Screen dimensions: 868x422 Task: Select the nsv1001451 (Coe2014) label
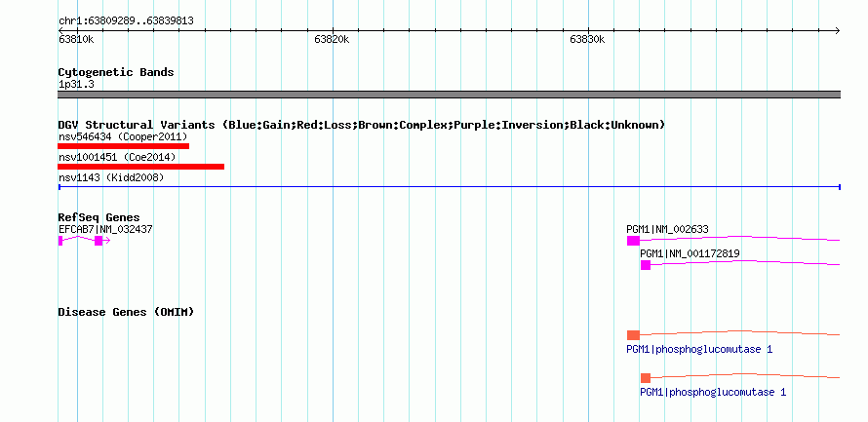(117, 157)
